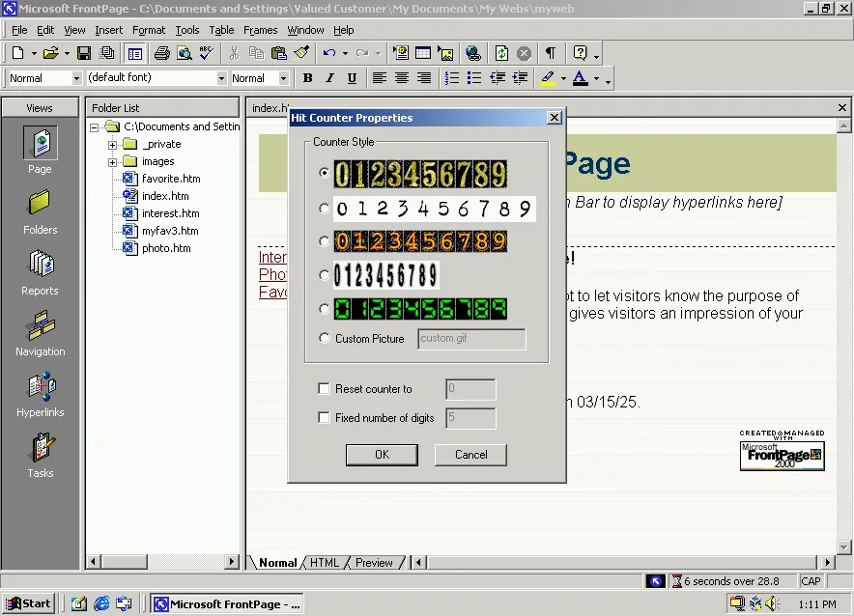Viewport: 854px width, 616px height.
Task: Insert a table using the toolbar icon
Action: pyautogui.click(x=422, y=53)
